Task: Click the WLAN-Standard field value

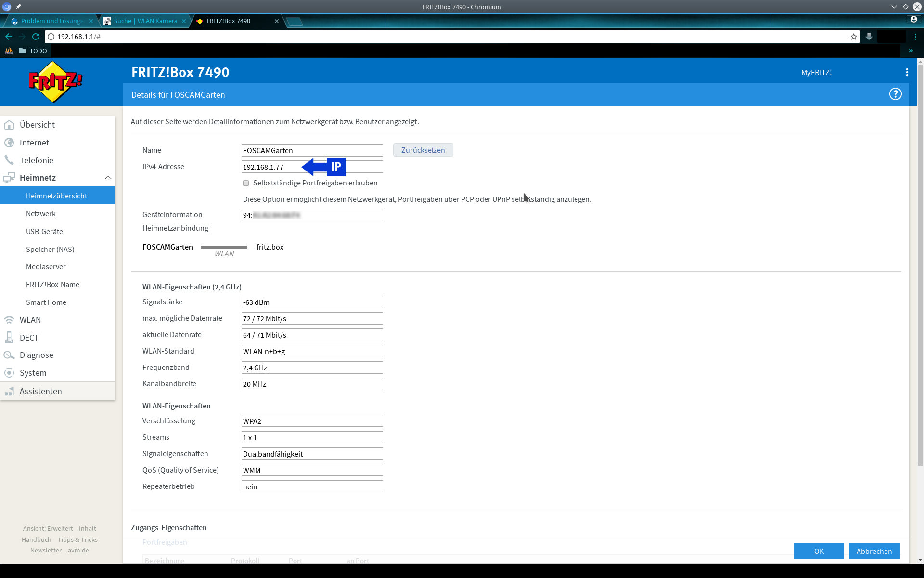Action: (312, 351)
